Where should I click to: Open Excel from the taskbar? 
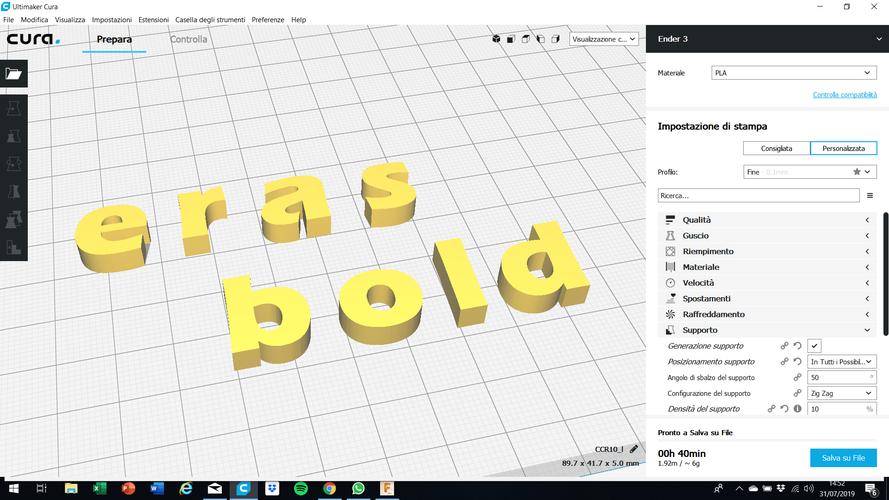(100, 489)
